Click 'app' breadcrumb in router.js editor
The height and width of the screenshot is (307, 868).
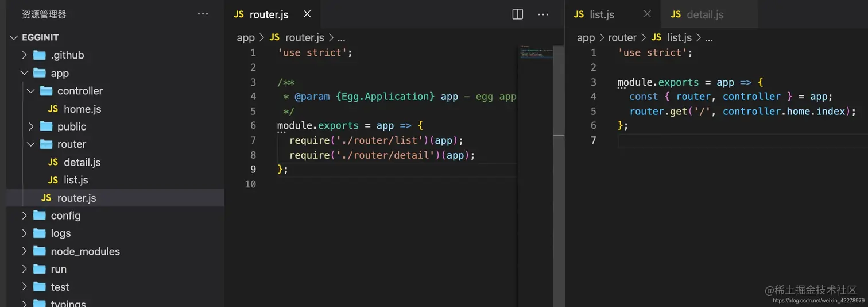point(245,37)
